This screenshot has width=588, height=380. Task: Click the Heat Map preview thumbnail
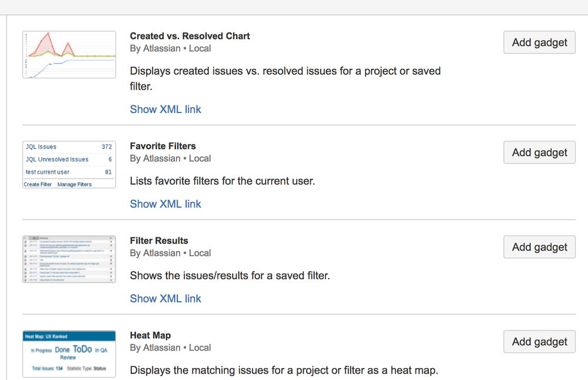(69, 353)
